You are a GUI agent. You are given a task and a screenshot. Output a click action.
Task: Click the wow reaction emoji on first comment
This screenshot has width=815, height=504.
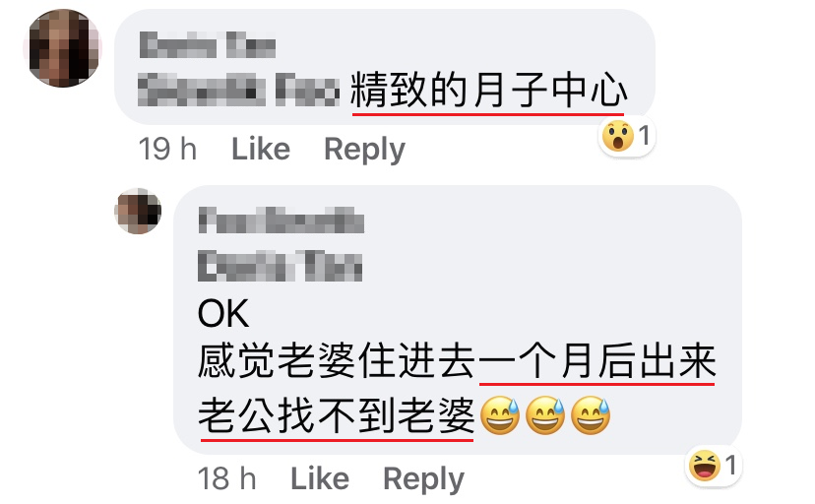click(x=617, y=136)
